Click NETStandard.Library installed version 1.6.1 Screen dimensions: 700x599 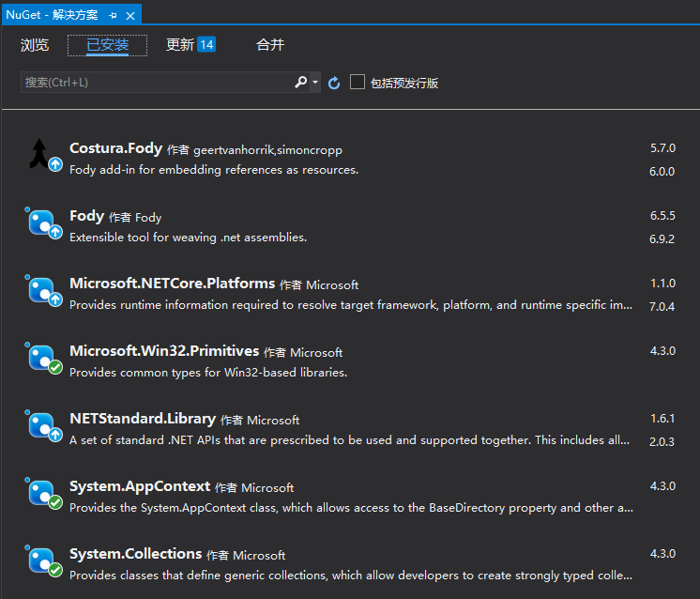pos(662,419)
